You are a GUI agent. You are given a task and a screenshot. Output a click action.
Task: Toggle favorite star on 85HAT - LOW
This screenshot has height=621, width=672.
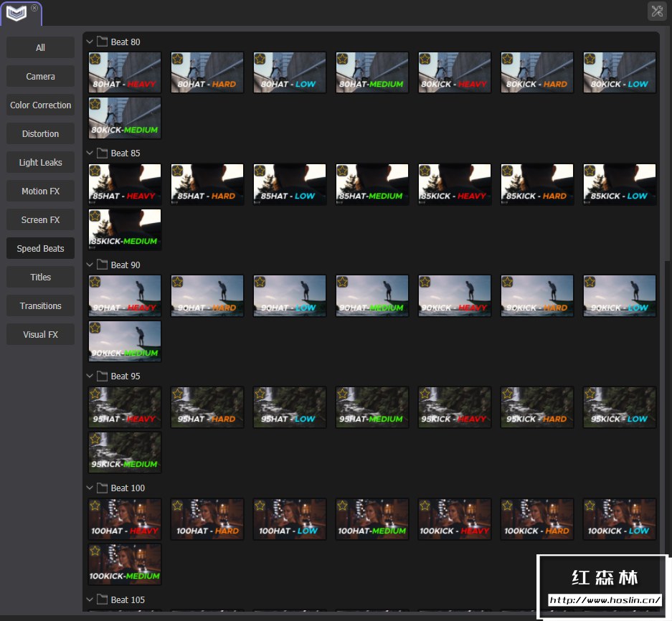coord(260,171)
